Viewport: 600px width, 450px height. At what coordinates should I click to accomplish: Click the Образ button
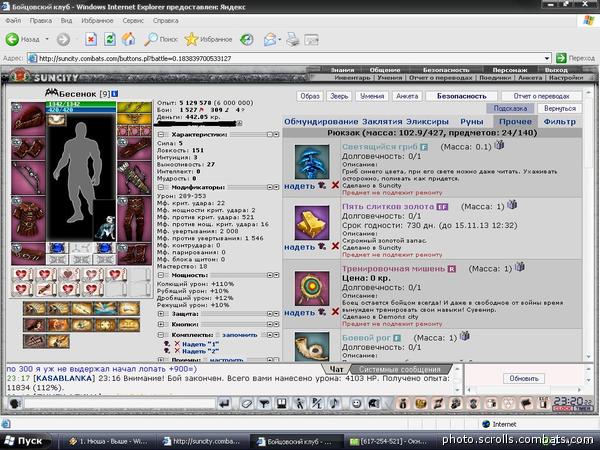coord(310,96)
